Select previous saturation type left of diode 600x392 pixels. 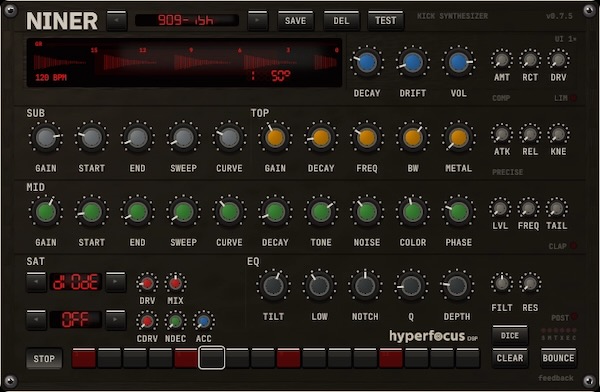(x=36, y=282)
